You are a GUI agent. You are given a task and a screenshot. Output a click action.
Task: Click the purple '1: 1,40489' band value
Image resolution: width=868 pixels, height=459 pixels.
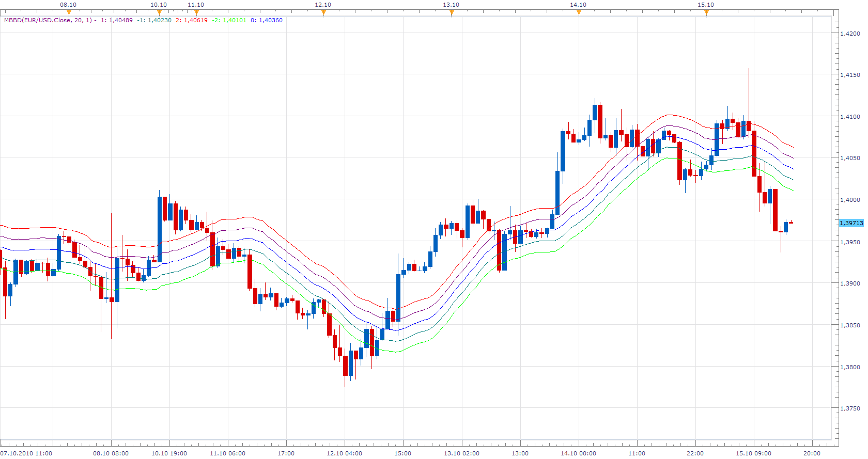click(x=117, y=20)
